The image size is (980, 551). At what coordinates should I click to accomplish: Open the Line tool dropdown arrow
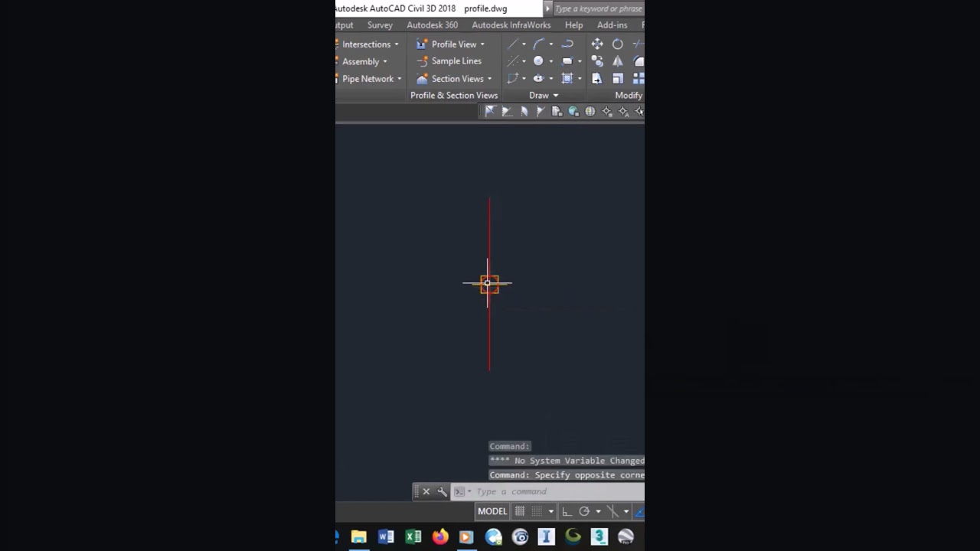[524, 44]
